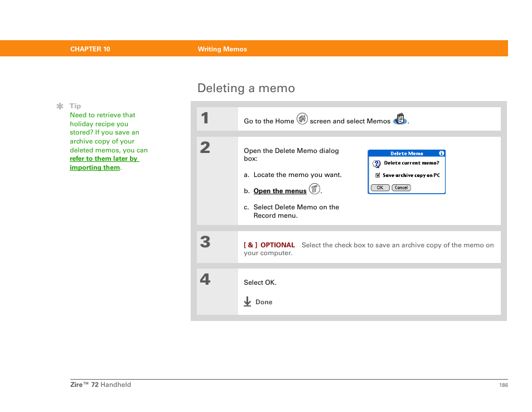Click the 'Writing Memos' header title
532x412 pixels.
pyautogui.click(x=223, y=49)
